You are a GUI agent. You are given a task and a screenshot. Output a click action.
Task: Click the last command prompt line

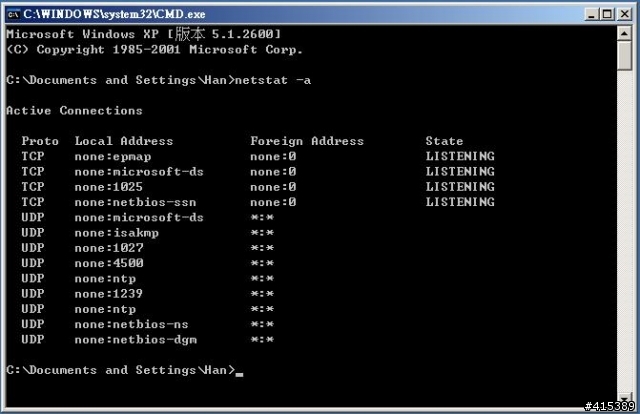pos(124,370)
